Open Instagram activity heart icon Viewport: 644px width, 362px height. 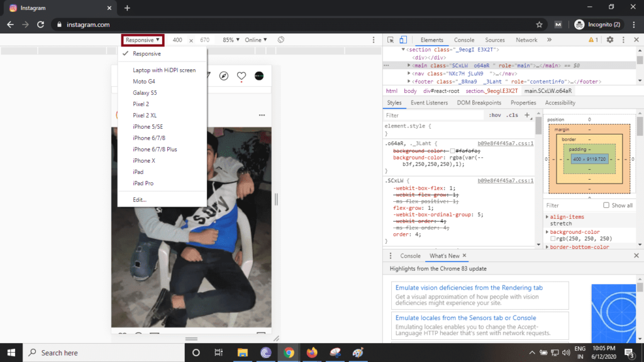pyautogui.click(x=241, y=76)
